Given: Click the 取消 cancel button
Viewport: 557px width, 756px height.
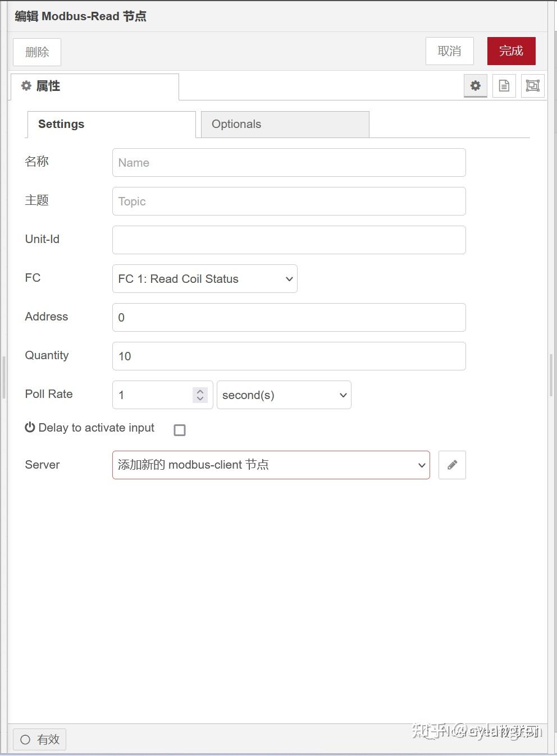Looking at the screenshot, I should [449, 51].
